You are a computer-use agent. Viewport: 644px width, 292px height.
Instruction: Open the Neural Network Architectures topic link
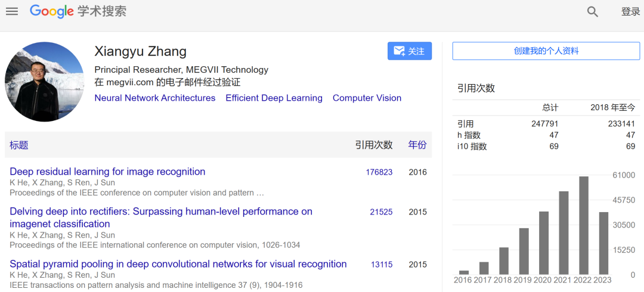155,98
